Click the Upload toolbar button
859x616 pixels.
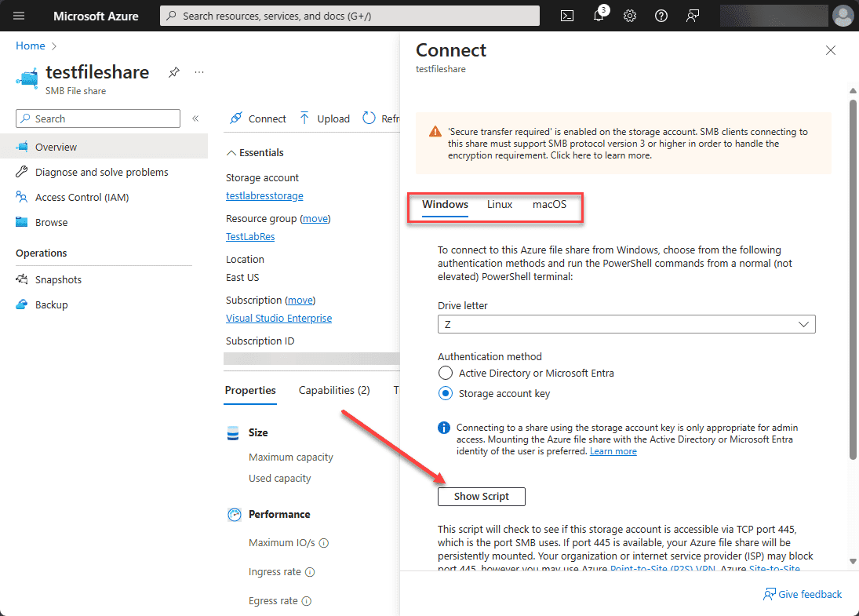[x=324, y=118]
